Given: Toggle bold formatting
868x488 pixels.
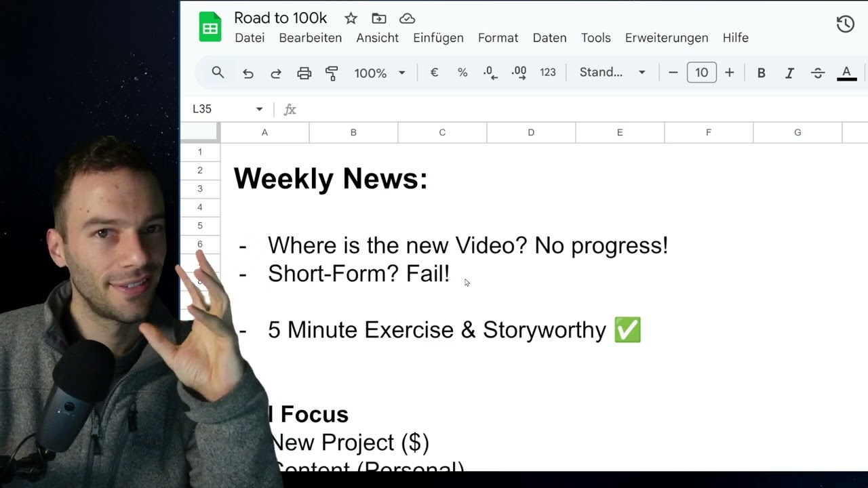Looking at the screenshot, I should pos(762,73).
